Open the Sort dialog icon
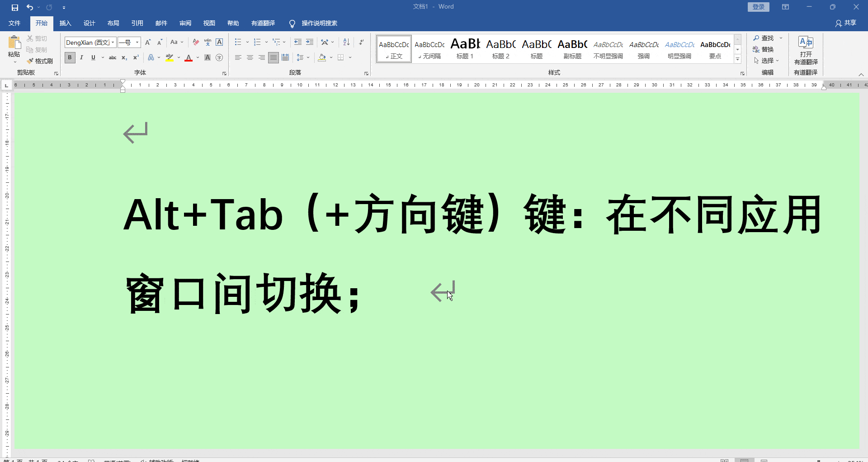868x462 pixels. pyautogui.click(x=346, y=43)
